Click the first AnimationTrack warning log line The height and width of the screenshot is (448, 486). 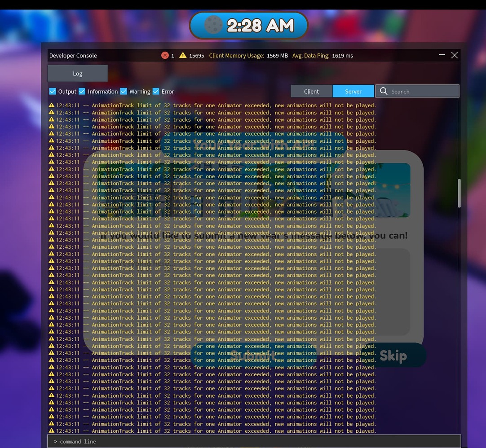click(212, 105)
